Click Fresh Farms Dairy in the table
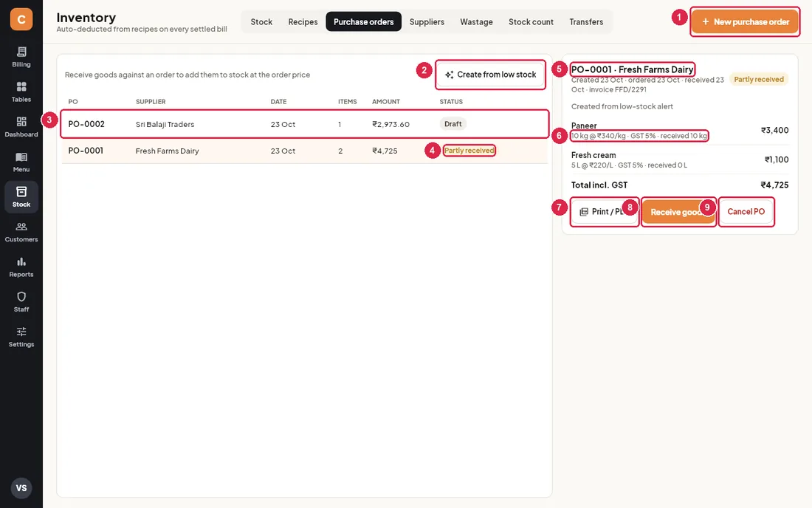 pyautogui.click(x=168, y=151)
